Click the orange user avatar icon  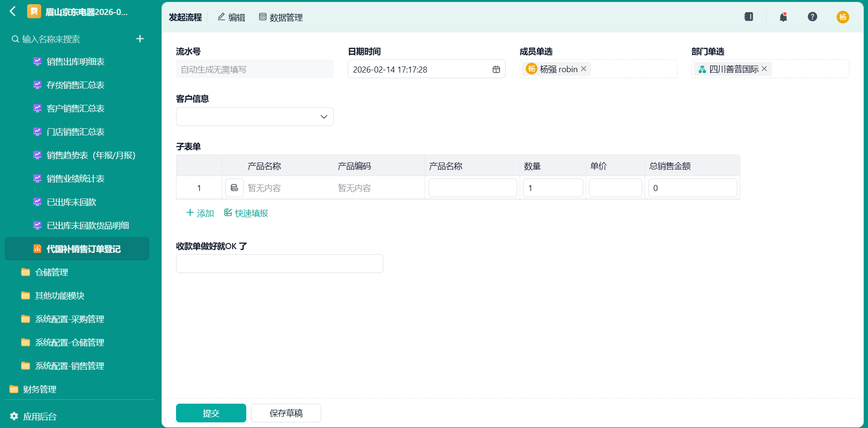point(843,17)
